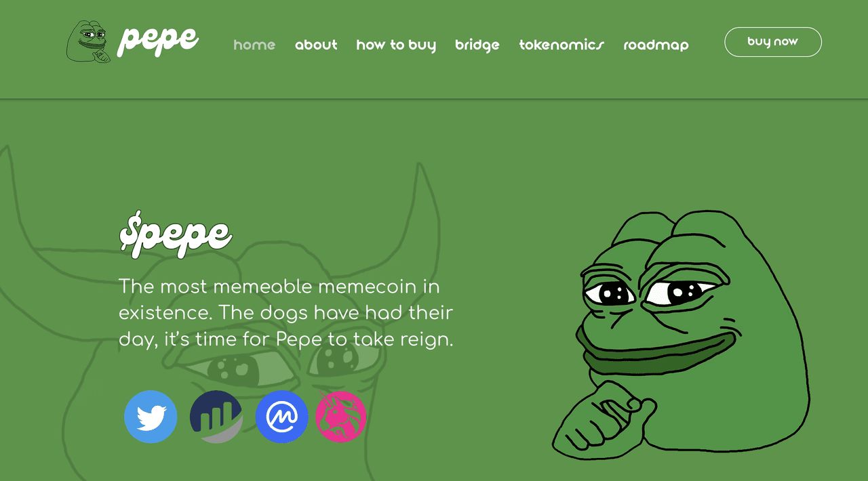Click the white pepe wordmark in header

click(x=158, y=40)
